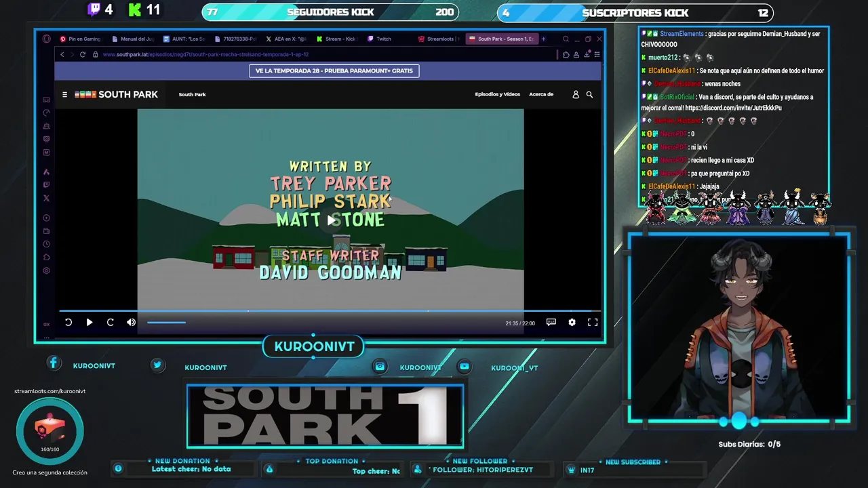Click the Instagram icon in stream overlay
The height and width of the screenshot is (488, 868).
(x=380, y=366)
